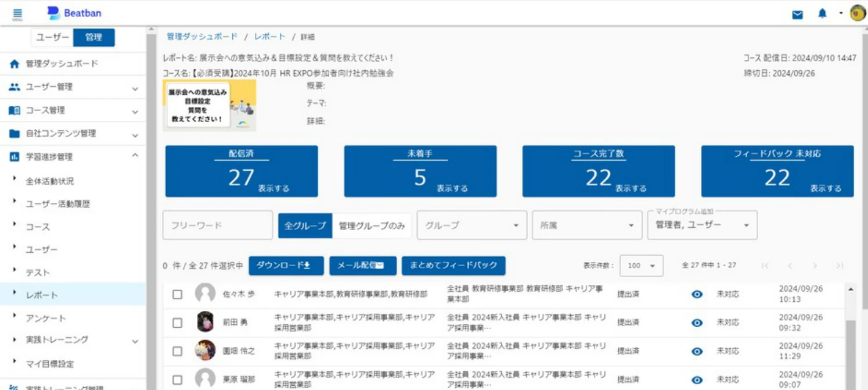Click 前田 勇 profile avatar
Viewport: 868px width, 390px height.
pyautogui.click(x=205, y=321)
